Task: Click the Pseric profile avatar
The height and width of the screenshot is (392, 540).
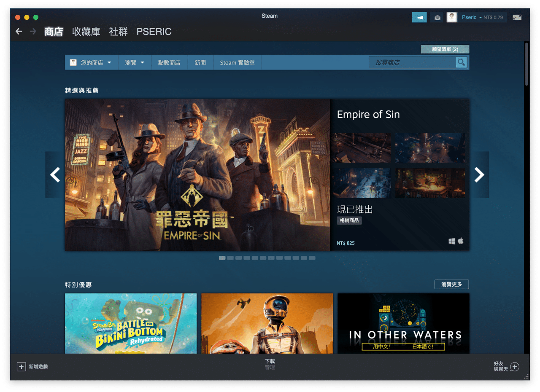Action: coord(452,17)
